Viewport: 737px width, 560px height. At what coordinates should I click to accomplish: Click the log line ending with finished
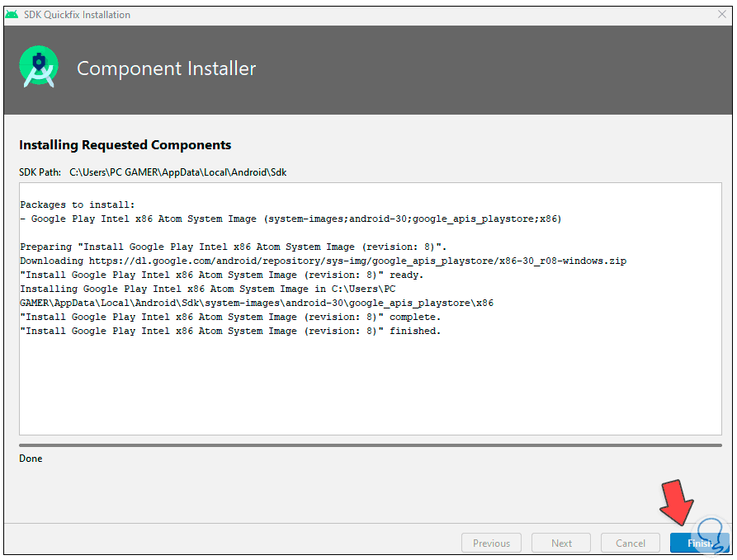(230, 331)
